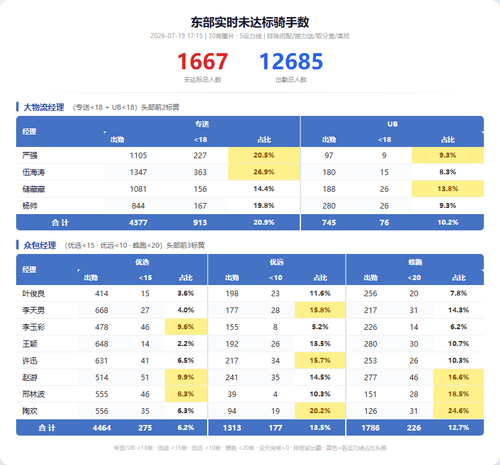Screen dimensions: 500x465
Task: Click the highlighted 24.6% cell
Action: pyautogui.click(x=459, y=411)
